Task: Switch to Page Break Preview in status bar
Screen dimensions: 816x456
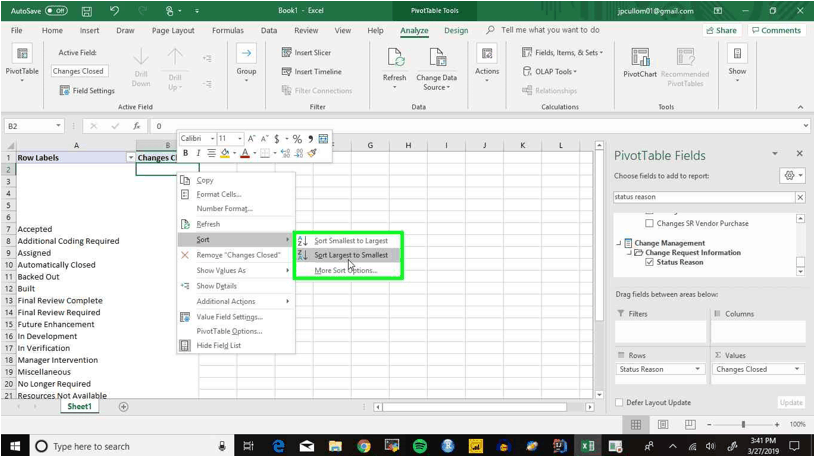Action: [x=690, y=425]
